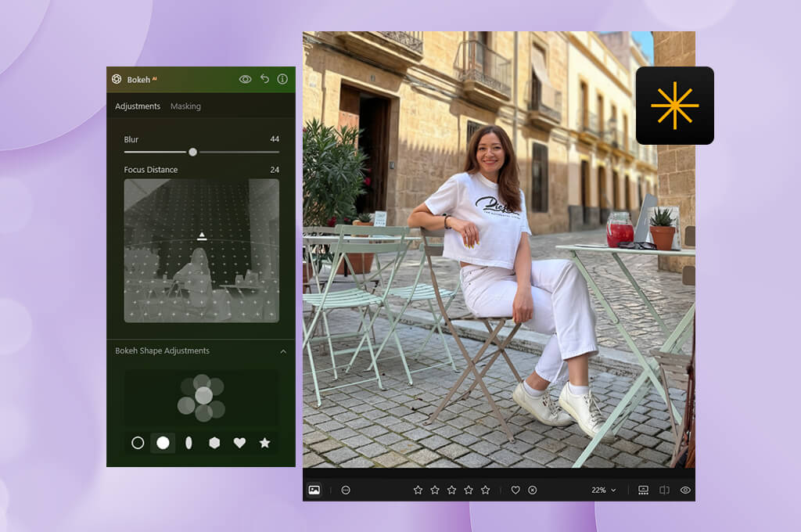The height and width of the screenshot is (532, 801).
Task: Choose the star bokeh shape
Action: pos(264,443)
